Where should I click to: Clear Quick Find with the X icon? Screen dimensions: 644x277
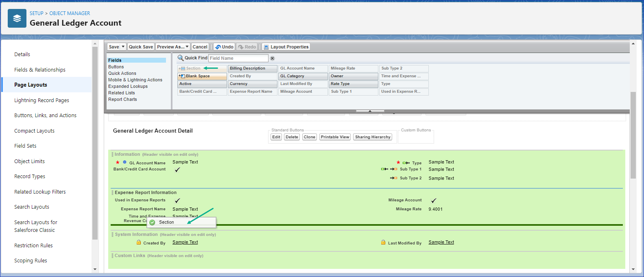tap(273, 59)
